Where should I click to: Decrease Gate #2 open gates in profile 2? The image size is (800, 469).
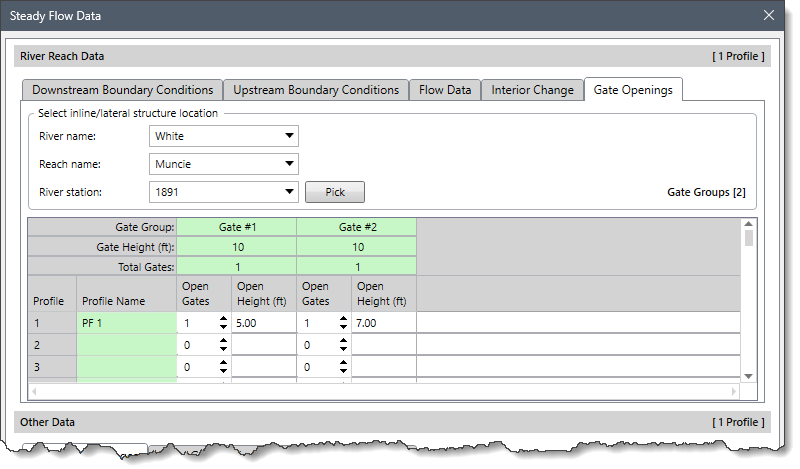point(343,351)
